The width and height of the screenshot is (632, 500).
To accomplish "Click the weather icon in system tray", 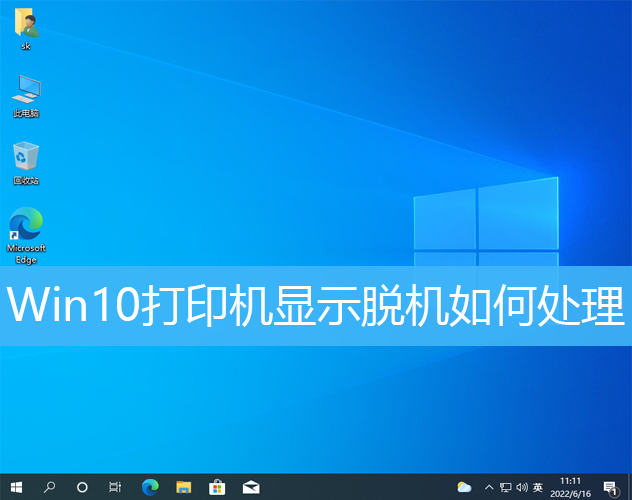I will [464, 487].
